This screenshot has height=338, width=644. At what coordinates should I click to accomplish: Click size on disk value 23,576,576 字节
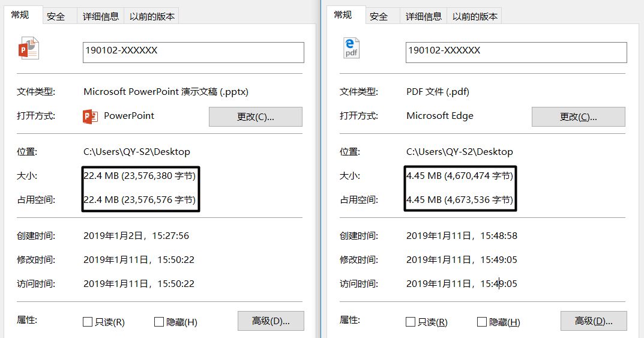tap(140, 199)
